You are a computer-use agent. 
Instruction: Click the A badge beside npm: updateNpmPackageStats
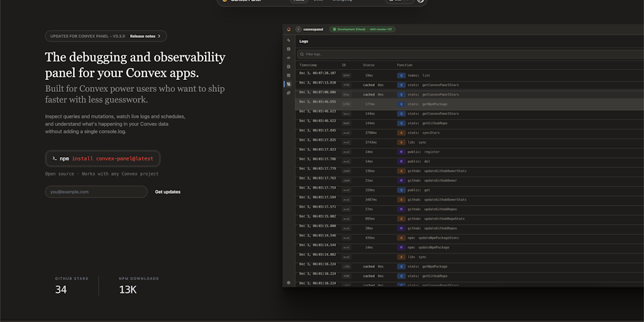(x=401, y=238)
